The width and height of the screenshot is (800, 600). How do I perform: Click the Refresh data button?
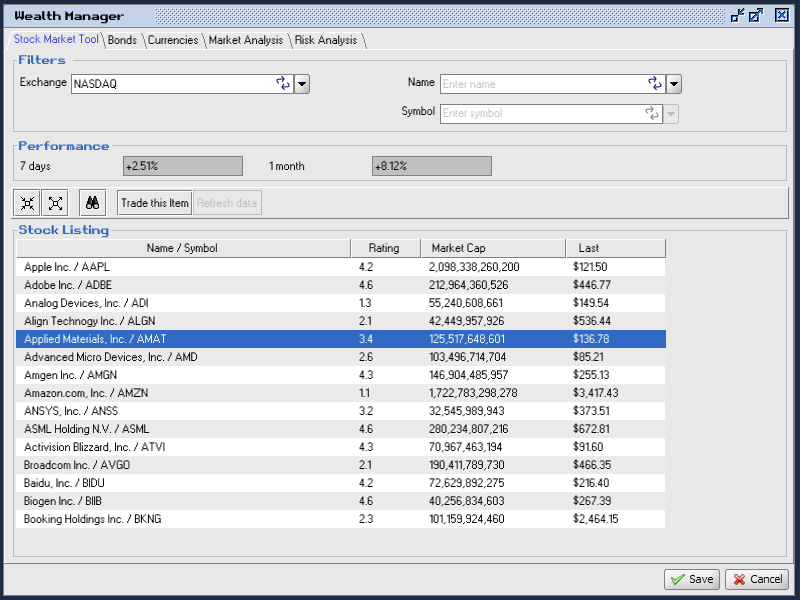227,203
